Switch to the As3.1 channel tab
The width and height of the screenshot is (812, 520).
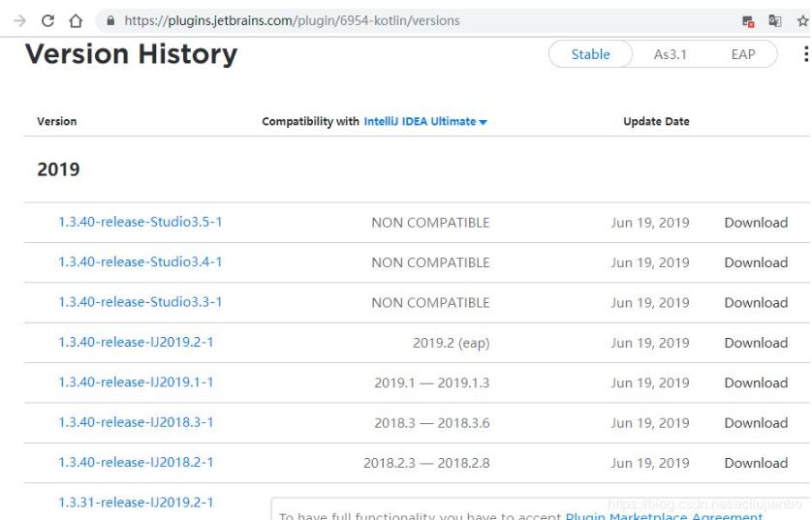671,54
